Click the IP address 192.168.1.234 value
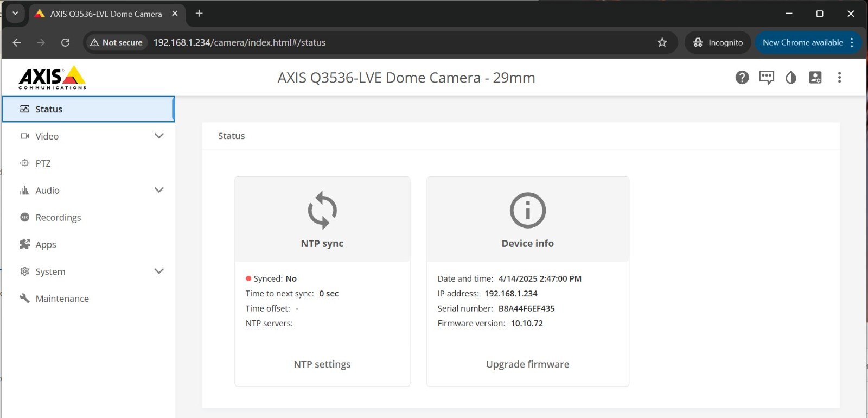The width and height of the screenshot is (868, 418). 511,294
